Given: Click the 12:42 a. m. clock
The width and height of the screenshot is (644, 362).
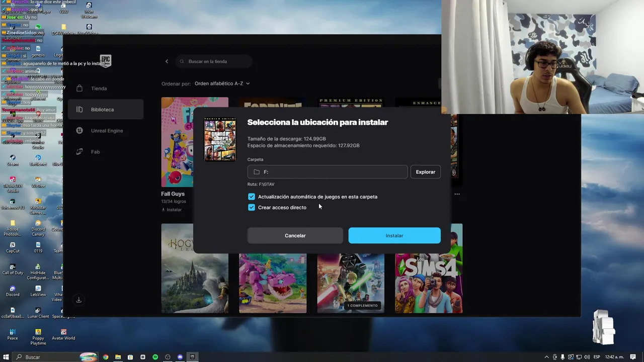Looking at the screenshot, I should [615, 357].
